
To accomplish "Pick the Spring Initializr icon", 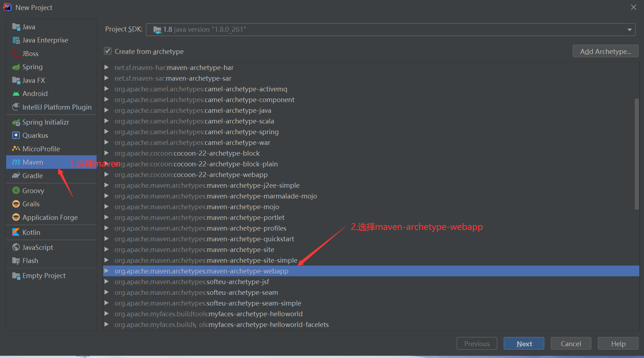I will (x=16, y=122).
